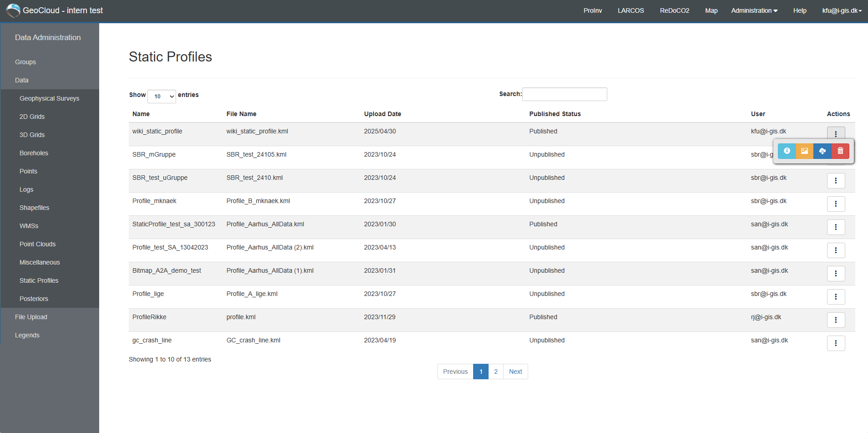The width and height of the screenshot is (868, 433).
Task: Click the cloud download icon in actions popup
Action: pos(822,151)
